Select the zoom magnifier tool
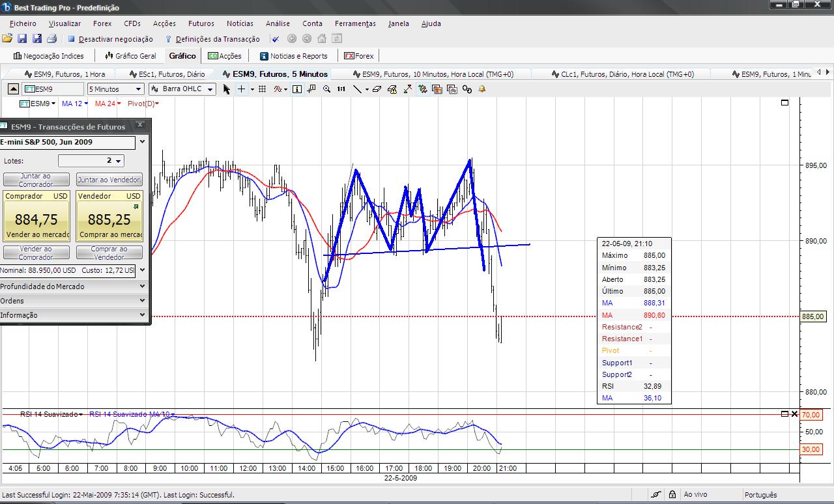The height and width of the screenshot is (504, 834). click(326, 89)
